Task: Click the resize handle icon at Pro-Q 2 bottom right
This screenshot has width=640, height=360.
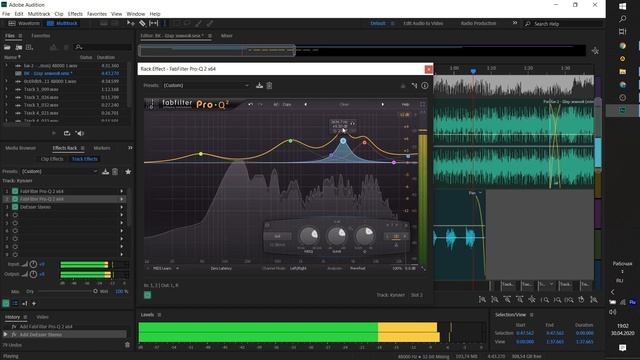Action: [x=423, y=269]
